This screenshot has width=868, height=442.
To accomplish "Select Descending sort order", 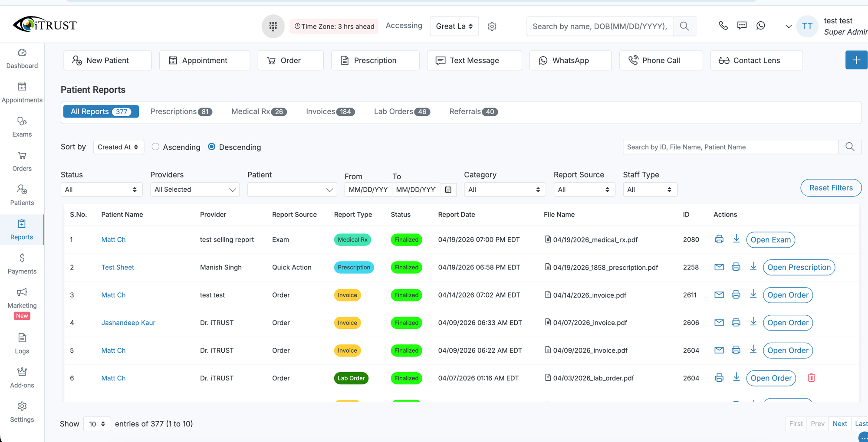I will pyautogui.click(x=212, y=147).
